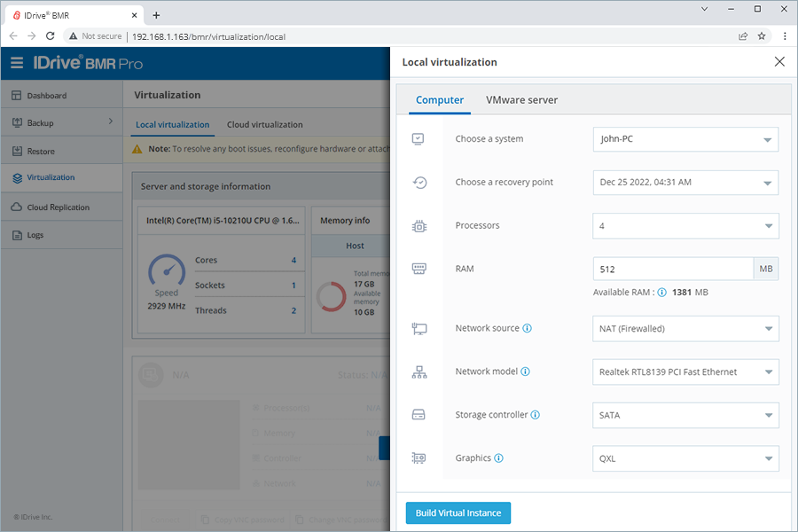Select the Local virtualization tab

173,125
